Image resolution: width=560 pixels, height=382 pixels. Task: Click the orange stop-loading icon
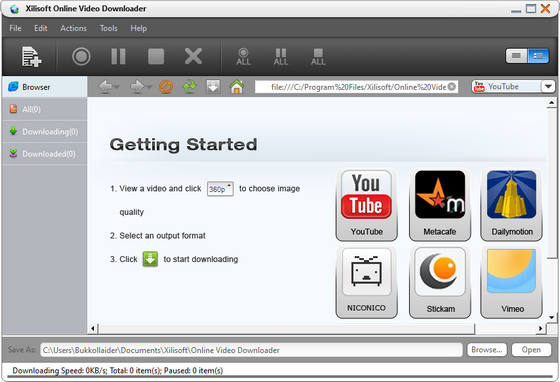click(x=166, y=87)
